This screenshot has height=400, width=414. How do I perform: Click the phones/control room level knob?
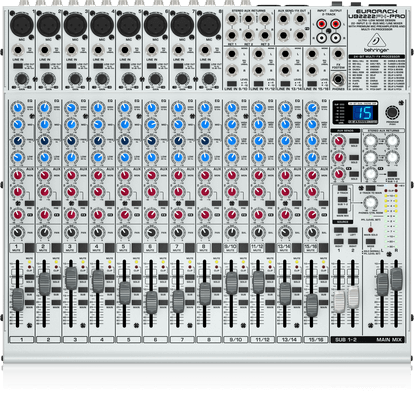[370, 202]
